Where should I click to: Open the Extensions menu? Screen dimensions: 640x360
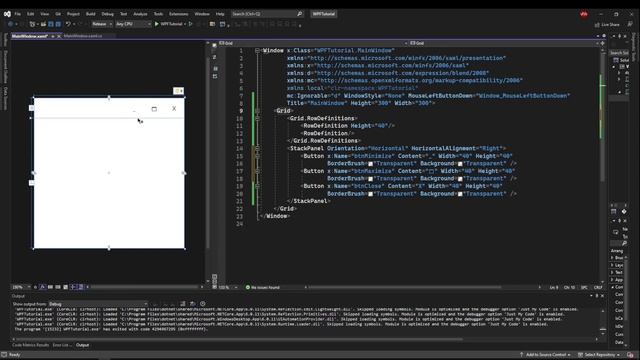(178, 14)
